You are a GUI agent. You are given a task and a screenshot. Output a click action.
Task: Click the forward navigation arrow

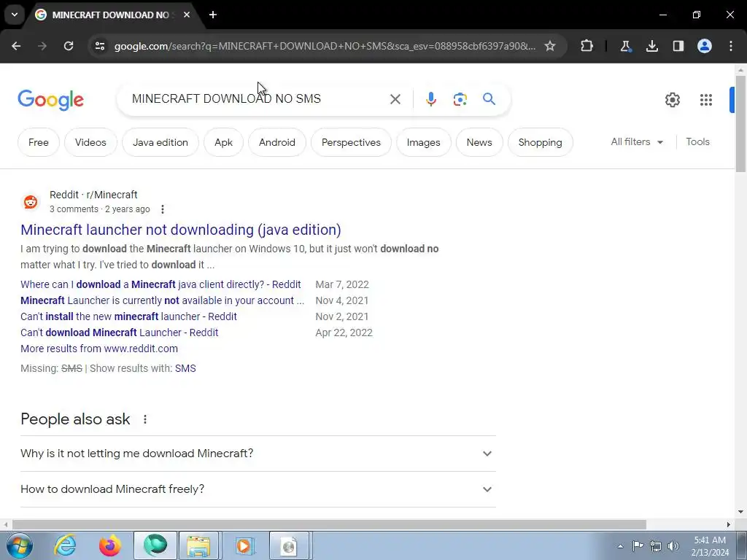pyautogui.click(x=42, y=46)
